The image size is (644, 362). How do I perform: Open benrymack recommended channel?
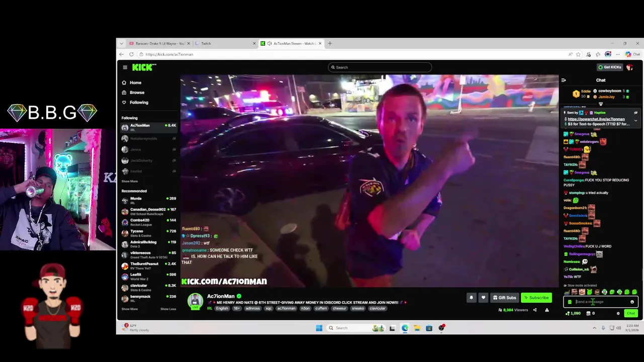(149, 299)
